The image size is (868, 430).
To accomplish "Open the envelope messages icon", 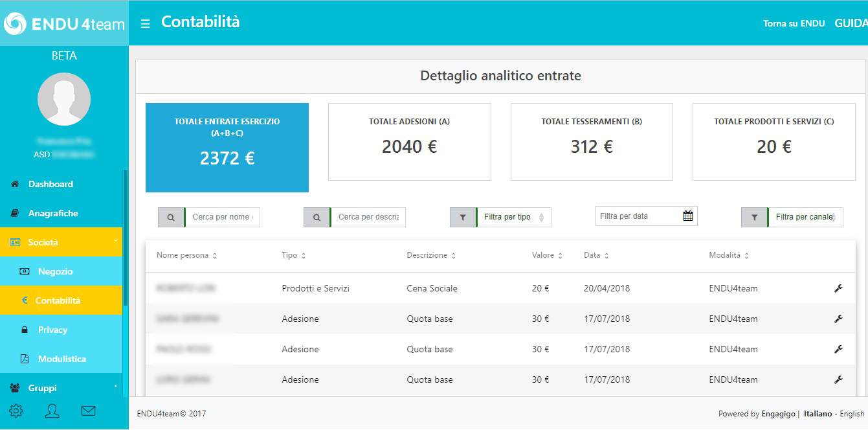I will tap(88, 411).
